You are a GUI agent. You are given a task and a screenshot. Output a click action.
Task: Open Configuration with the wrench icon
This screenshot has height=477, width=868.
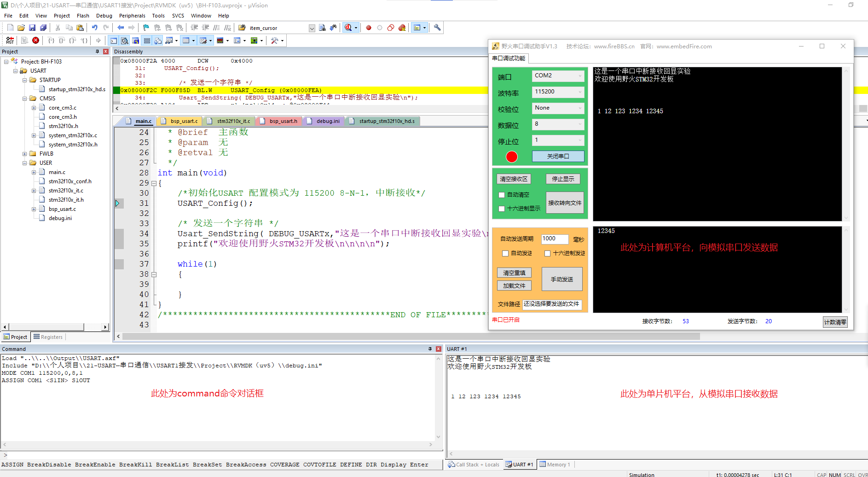coord(437,28)
